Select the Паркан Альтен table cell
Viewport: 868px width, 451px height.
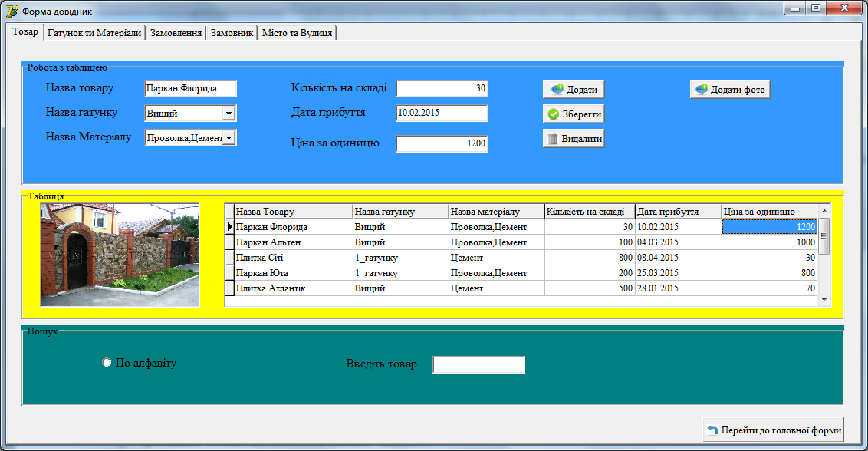tap(294, 242)
